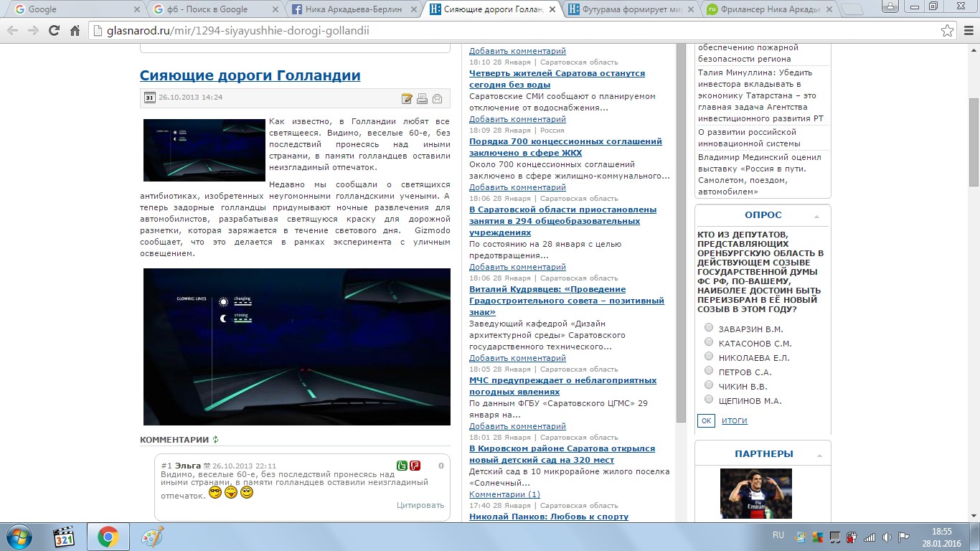
Task: Open a new browser tab
Action: (852, 9)
